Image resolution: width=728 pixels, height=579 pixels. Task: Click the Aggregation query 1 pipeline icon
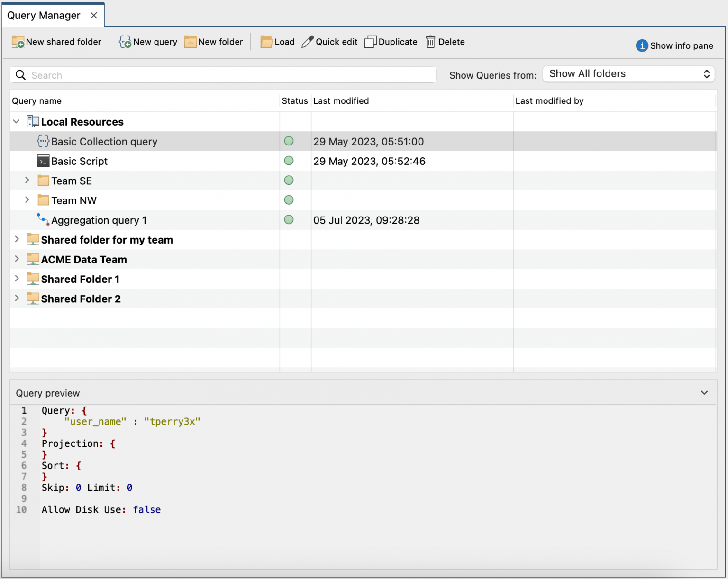tap(42, 219)
